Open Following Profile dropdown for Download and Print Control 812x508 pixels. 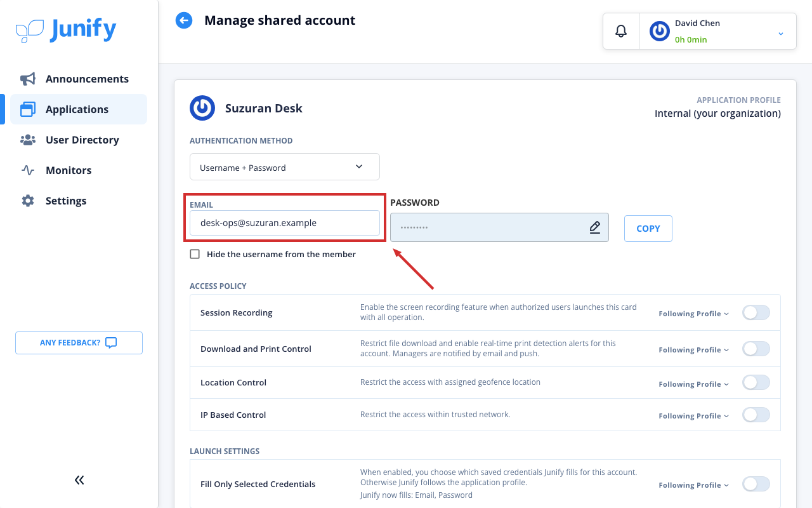[x=694, y=350]
